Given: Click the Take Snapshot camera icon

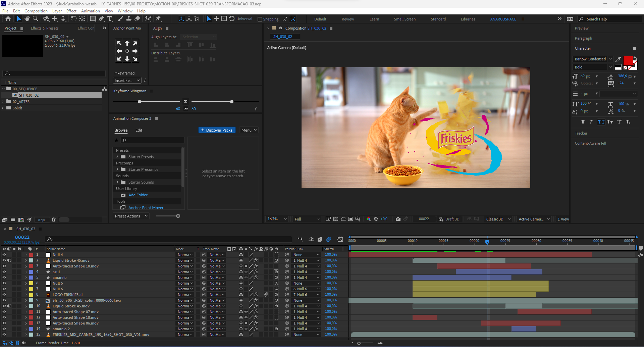Looking at the screenshot, I should [398, 219].
